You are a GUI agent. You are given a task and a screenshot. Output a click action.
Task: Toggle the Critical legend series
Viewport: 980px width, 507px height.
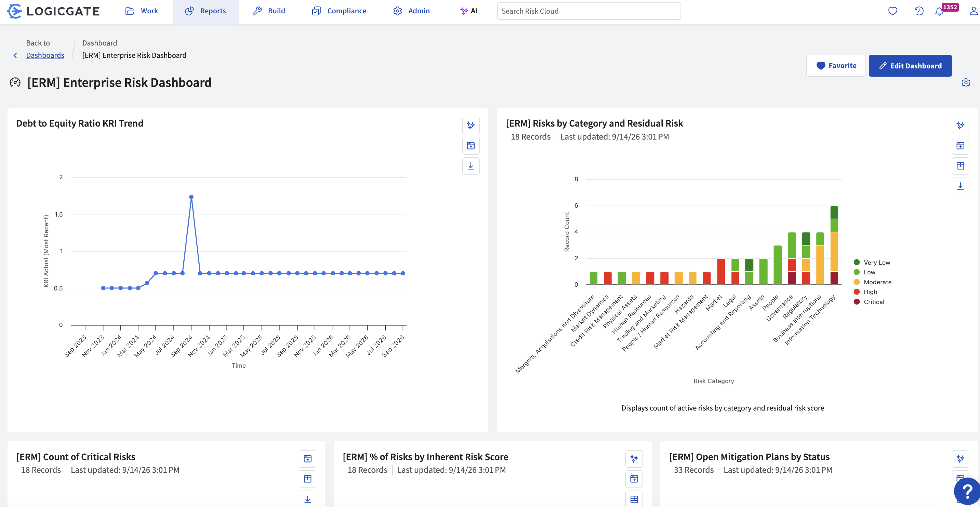point(869,302)
